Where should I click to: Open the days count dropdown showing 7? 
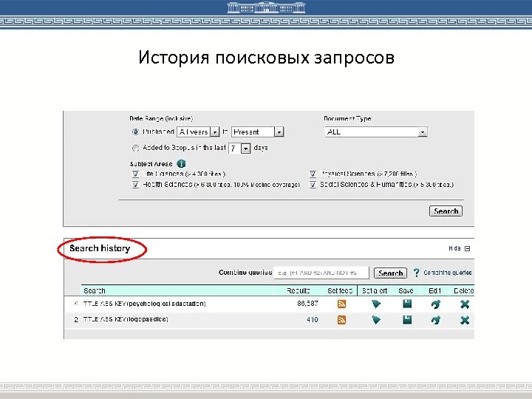tap(239, 149)
